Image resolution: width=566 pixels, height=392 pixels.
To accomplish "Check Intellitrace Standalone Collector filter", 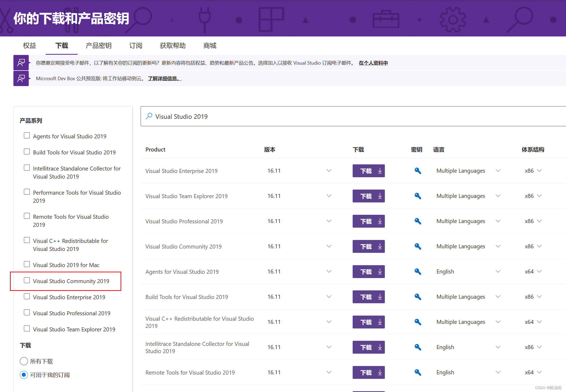I will [27, 168].
